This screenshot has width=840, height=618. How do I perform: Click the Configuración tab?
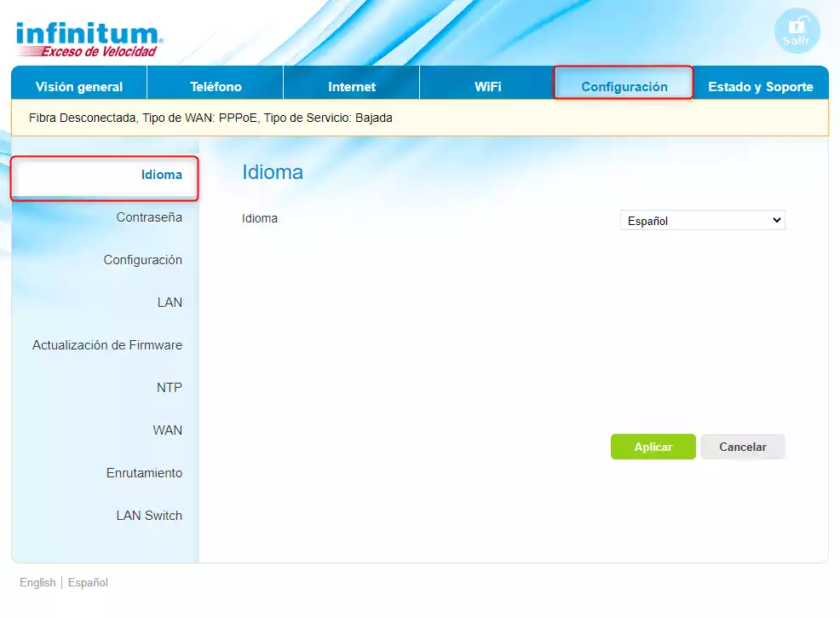(624, 87)
